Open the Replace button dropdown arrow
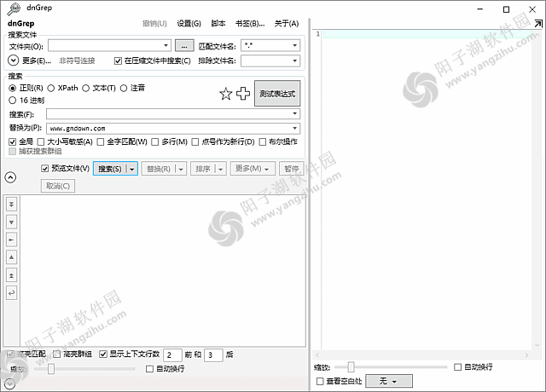This screenshot has height=392, width=546. coord(181,169)
